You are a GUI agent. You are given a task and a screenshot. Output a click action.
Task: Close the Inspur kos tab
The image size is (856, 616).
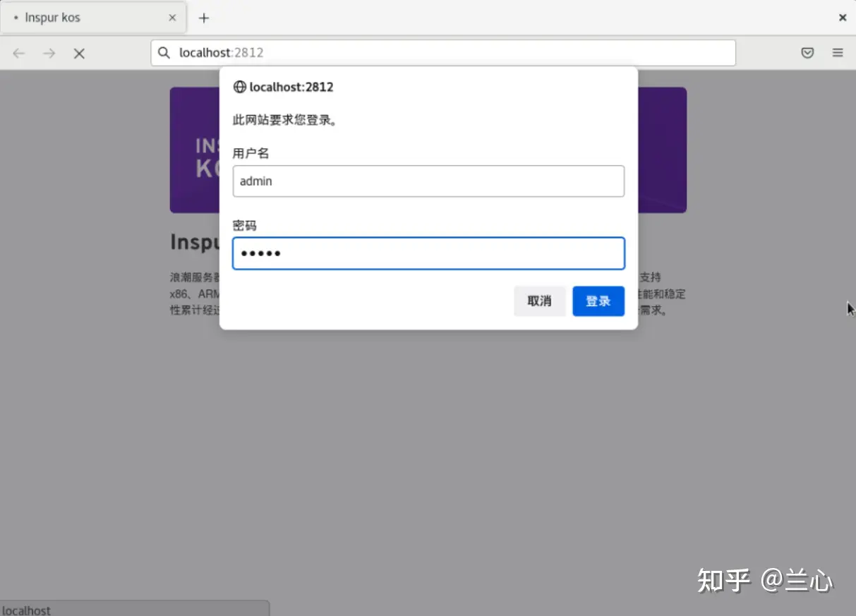pos(172,18)
